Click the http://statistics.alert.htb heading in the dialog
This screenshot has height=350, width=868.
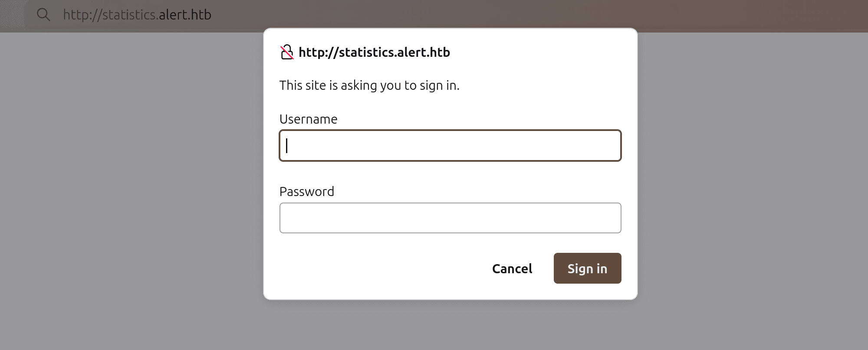point(374,52)
